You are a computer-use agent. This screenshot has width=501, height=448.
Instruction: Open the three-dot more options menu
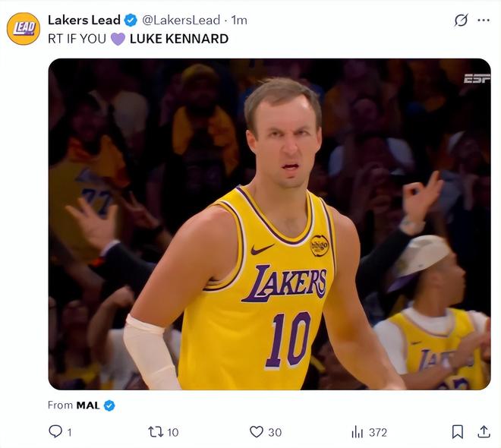tap(484, 21)
